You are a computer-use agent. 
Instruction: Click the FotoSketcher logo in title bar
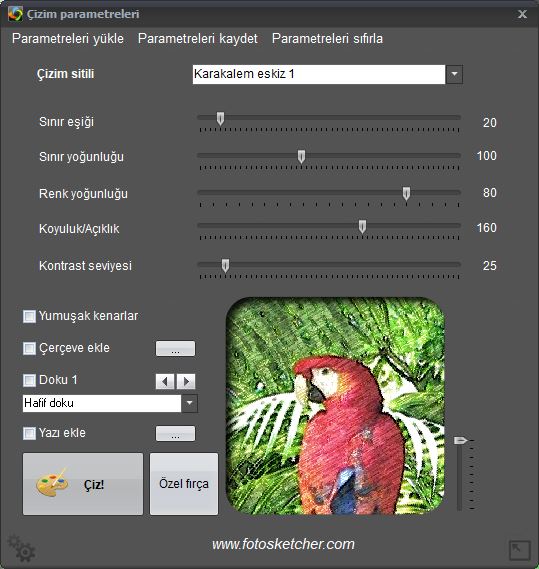(x=15, y=14)
